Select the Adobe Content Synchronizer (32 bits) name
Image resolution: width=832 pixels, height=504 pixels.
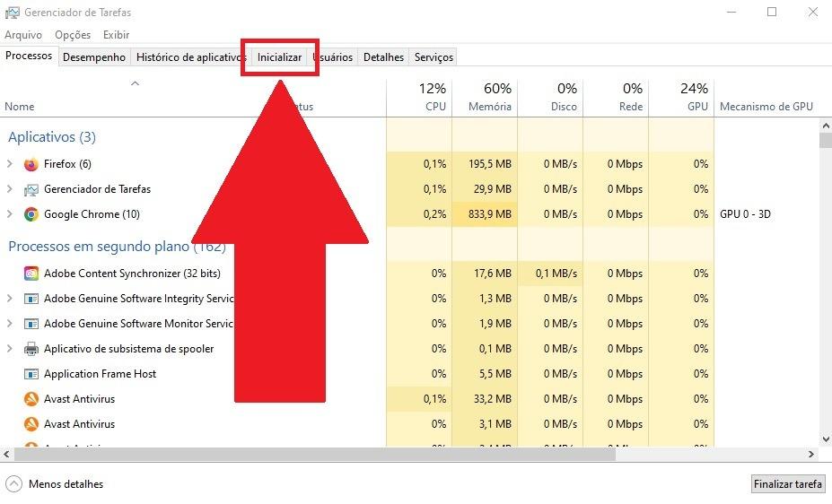[x=132, y=274]
